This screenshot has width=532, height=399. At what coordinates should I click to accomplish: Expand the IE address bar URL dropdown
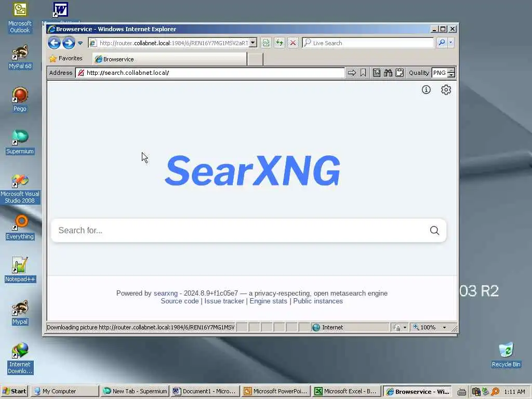coord(253,43)
